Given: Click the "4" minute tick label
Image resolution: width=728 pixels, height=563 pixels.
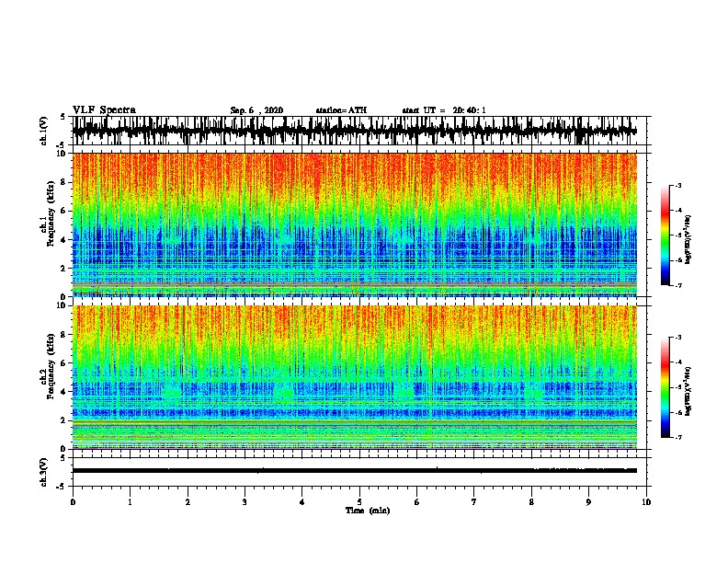Looking at the screenshot, I should click(x=302, y=502).
